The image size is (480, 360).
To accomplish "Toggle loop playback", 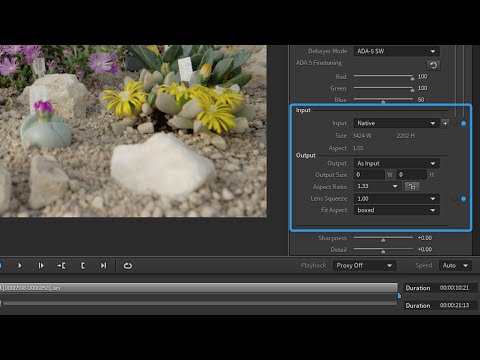I will click(128, 266).
